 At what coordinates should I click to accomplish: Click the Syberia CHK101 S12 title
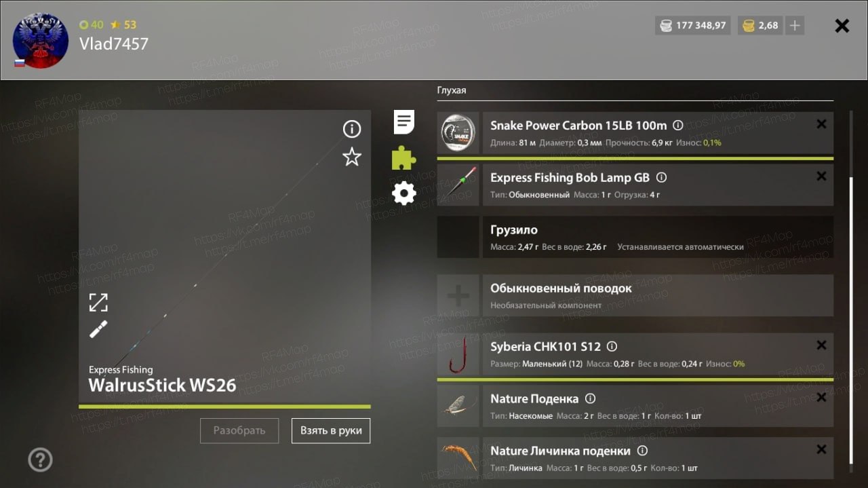[545, 346]
